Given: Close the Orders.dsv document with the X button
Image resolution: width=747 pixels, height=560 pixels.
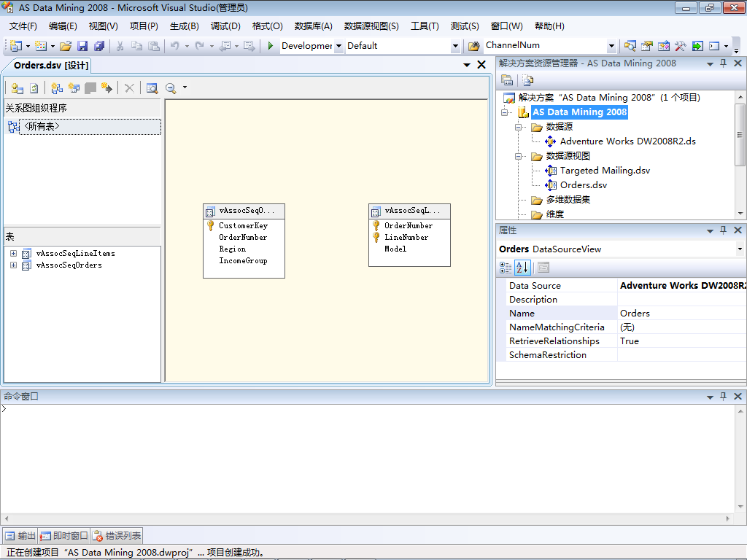Looking at the screenshot, I should click(481, 65).
